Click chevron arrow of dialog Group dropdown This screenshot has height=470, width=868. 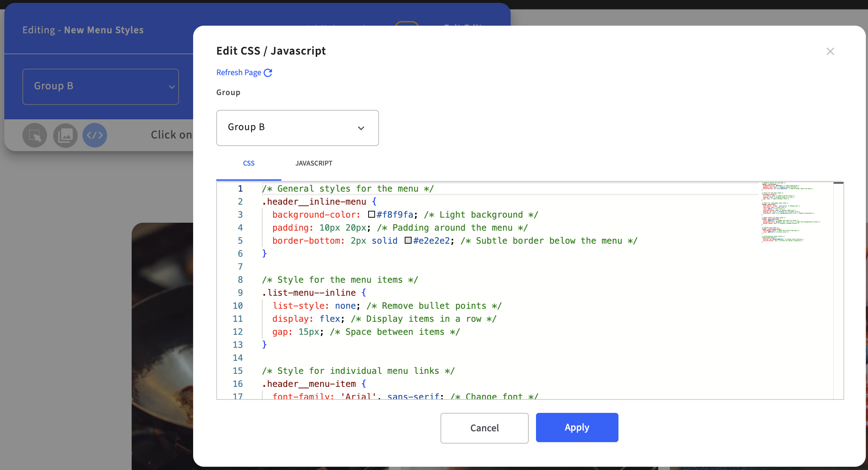point(361,128)
